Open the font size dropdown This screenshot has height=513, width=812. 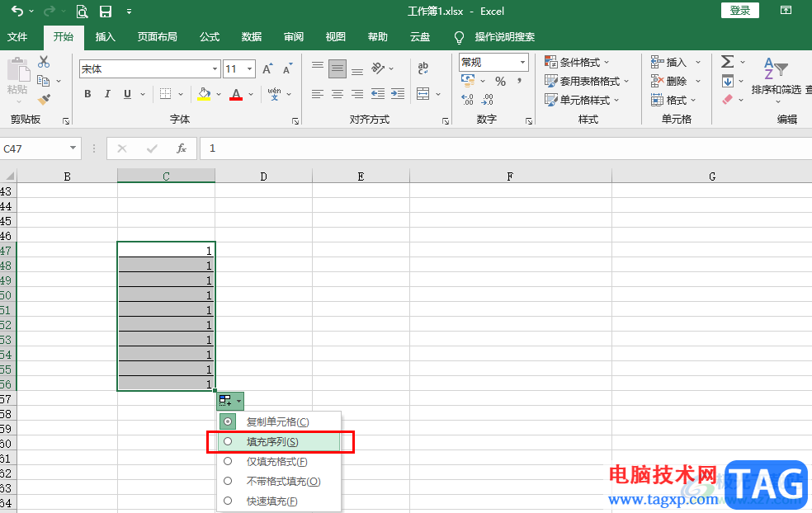pyautogui.click(x=249, y=68)
